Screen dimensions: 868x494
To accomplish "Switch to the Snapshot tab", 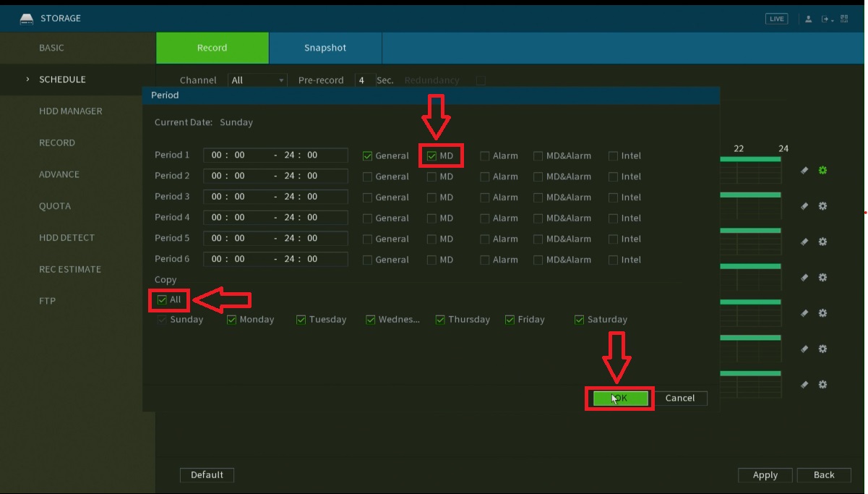I will (325, 48).
